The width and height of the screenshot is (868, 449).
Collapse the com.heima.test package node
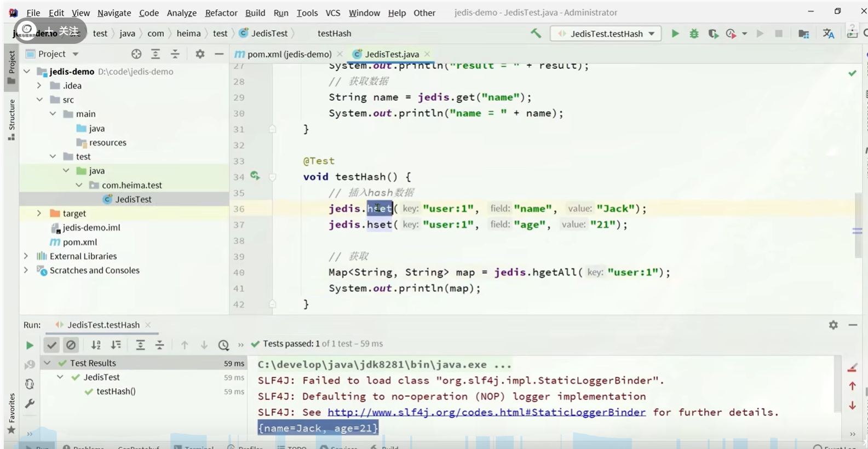pyautogui.click(x=79, y=185)
